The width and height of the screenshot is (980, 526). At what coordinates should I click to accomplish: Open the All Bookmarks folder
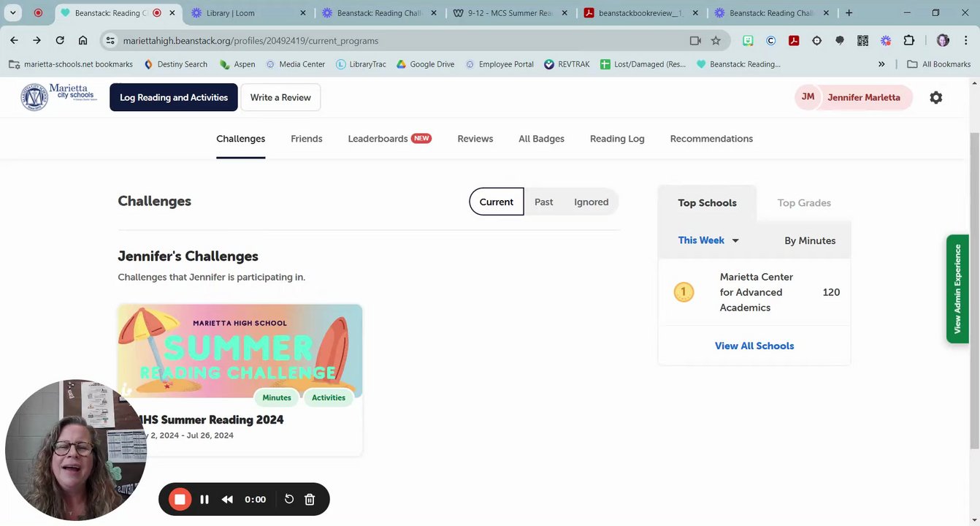coord(939,64)
